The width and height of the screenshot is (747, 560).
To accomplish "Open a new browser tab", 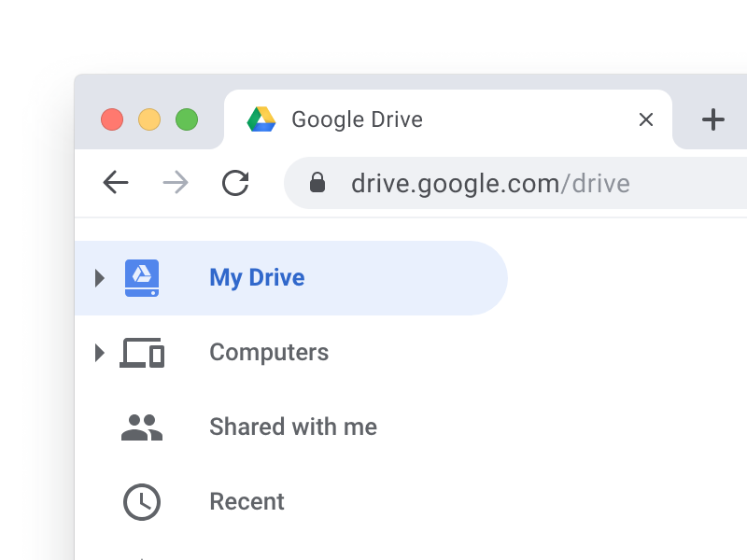I will tap(713, 119).
